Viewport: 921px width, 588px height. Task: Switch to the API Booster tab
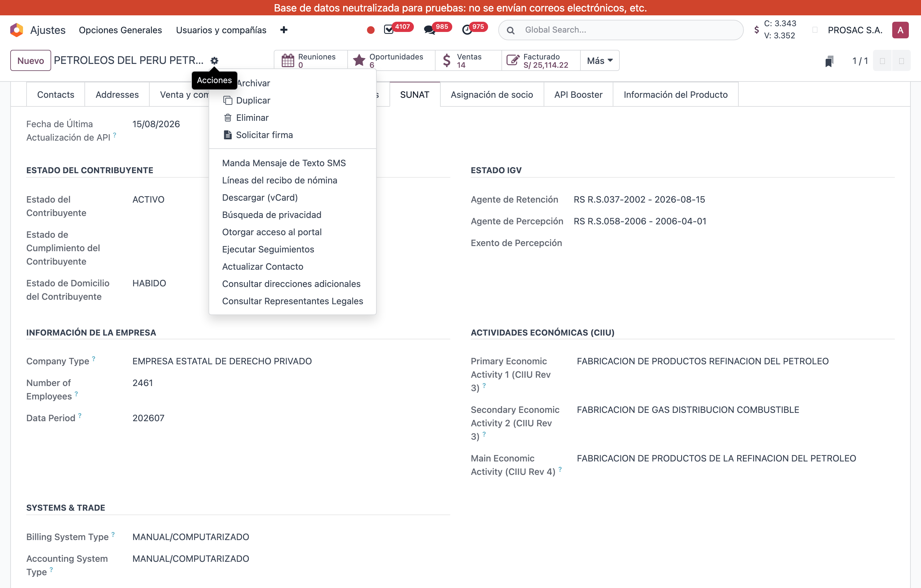tap(578, 95)
